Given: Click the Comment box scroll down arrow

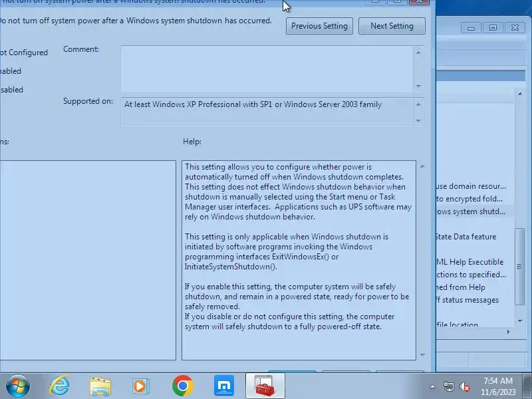Looking at the screenshot, I should pyautogui.click(x=418, y=86).
